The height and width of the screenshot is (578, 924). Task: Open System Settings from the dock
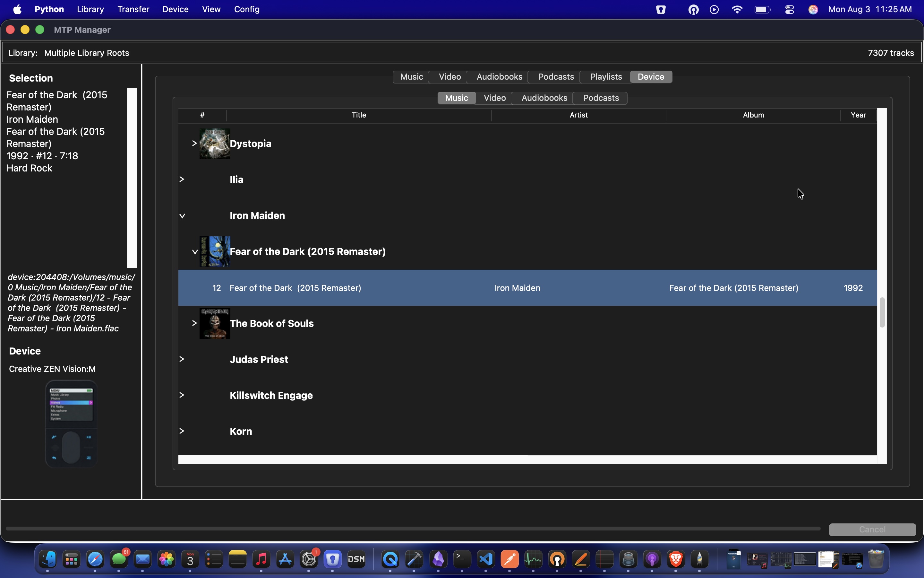point(309,560)
